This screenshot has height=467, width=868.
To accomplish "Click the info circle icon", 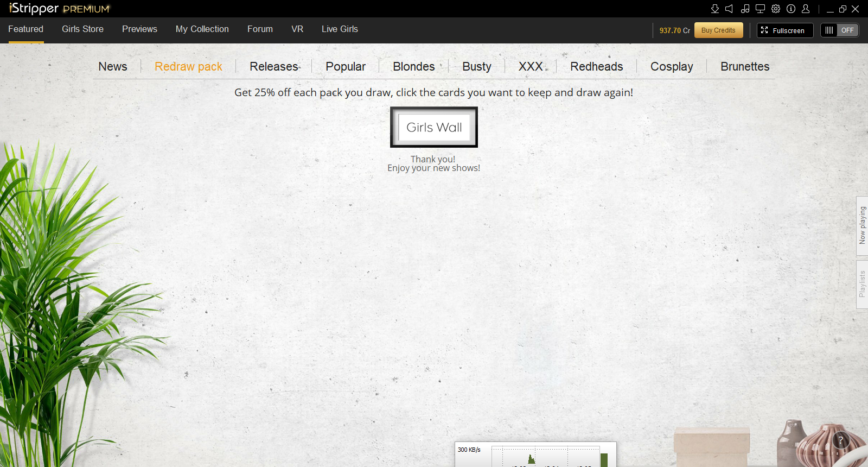I will tap(791, 9).
